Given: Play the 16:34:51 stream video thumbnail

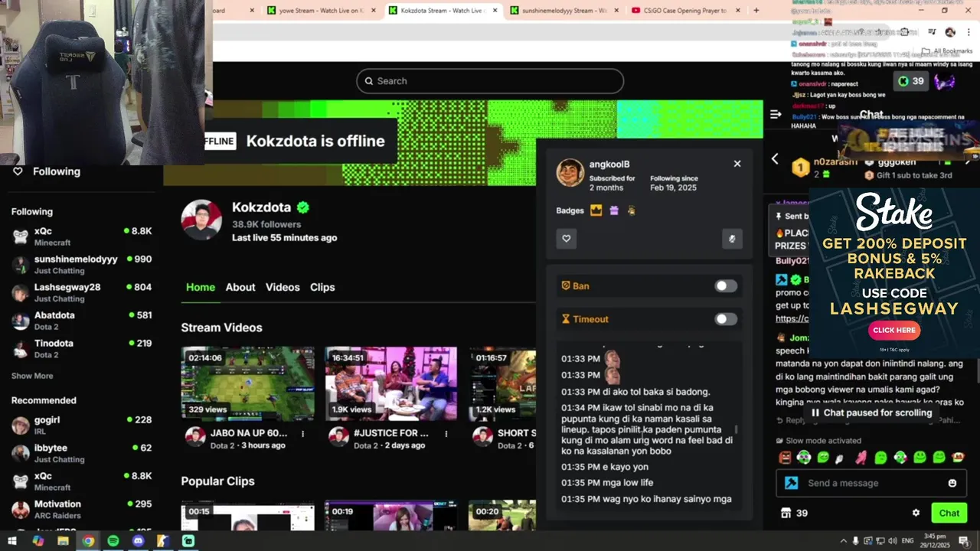Looking at the screenshot, I should click(390, 384).
